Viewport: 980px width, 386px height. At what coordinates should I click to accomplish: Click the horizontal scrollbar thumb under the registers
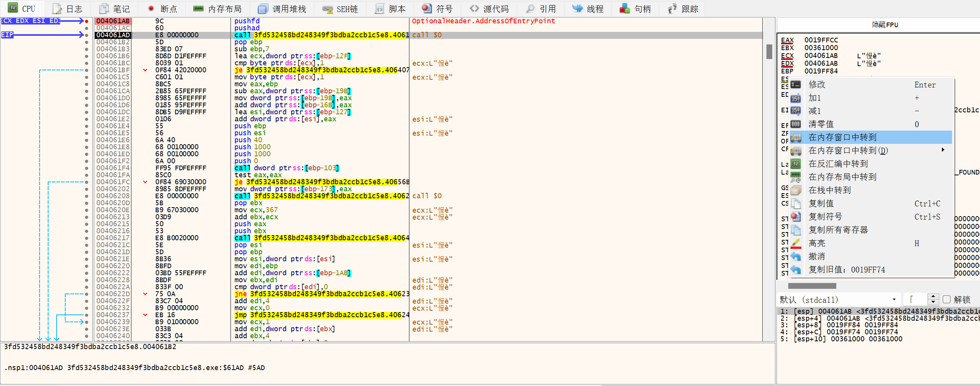pyautogui.click(x=812, y=286)
